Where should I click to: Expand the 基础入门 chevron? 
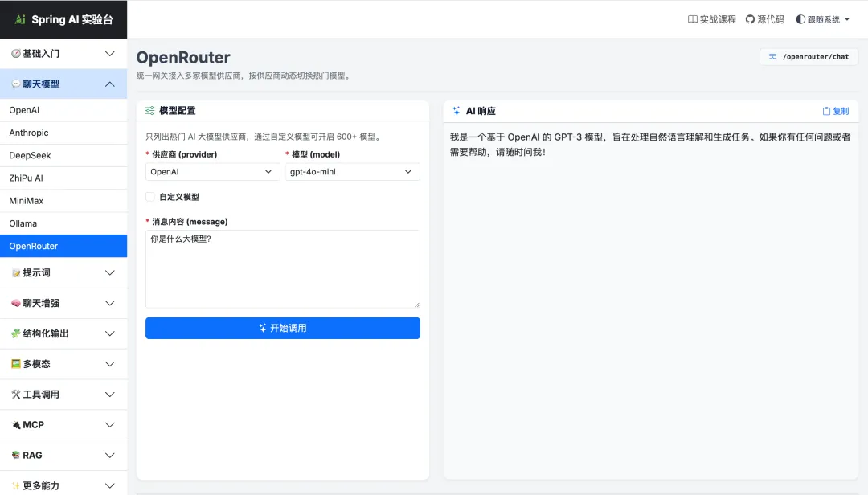coord(109,54)
